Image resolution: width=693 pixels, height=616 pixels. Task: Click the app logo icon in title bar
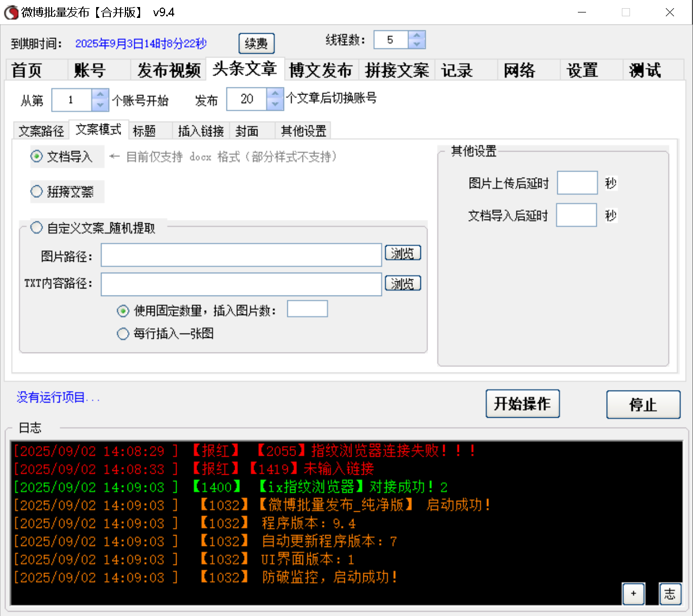[11, 12]
